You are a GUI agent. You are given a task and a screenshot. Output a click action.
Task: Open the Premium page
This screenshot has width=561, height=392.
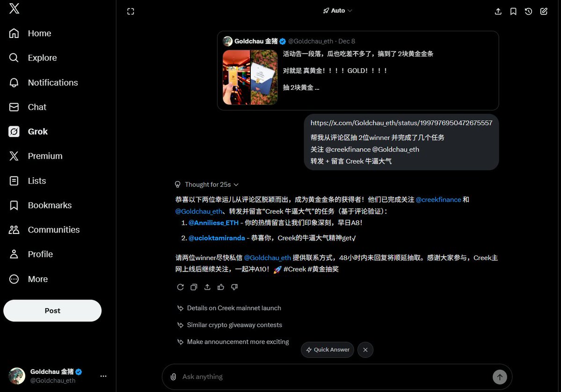[36, 156]
